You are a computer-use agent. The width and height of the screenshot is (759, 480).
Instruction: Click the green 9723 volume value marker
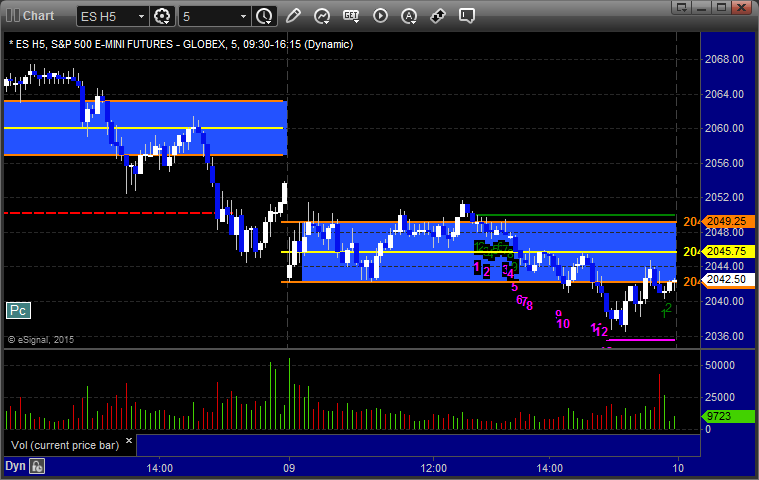tap(729, 416)
